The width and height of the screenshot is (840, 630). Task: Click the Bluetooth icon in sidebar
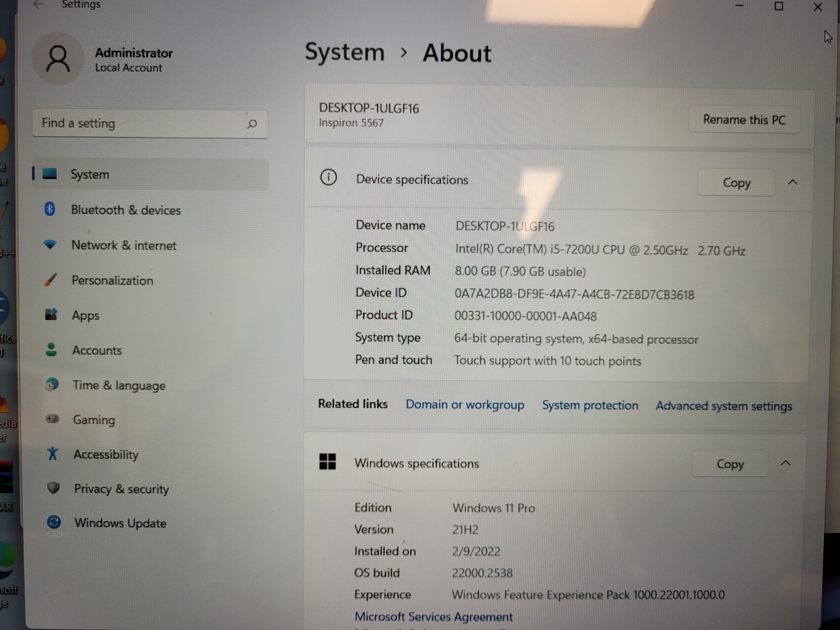(50, 209)
